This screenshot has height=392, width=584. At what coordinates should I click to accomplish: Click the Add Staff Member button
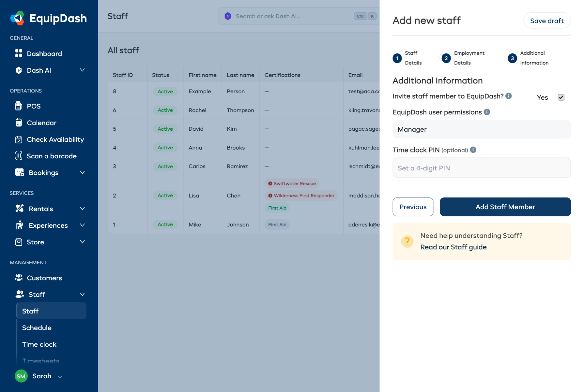tap(505, 207)
